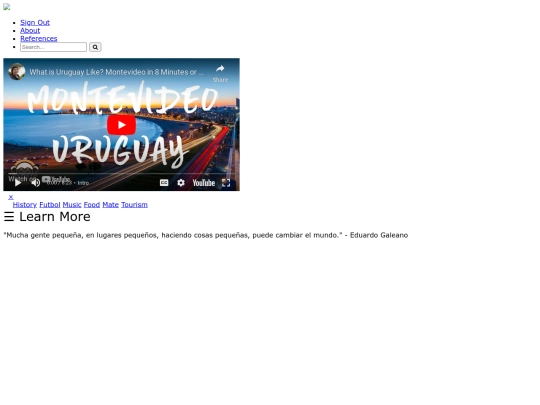Click the Eduardo Galeano quote text
Image resolution: width=540 pixels, height=405 pixels.
tap(206, 235)
